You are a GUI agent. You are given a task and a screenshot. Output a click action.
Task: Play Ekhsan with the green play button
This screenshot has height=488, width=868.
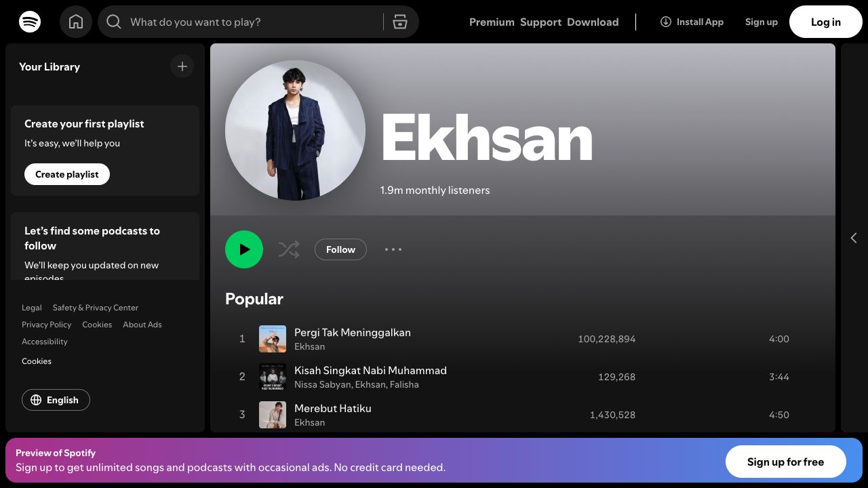coord(244,249)
